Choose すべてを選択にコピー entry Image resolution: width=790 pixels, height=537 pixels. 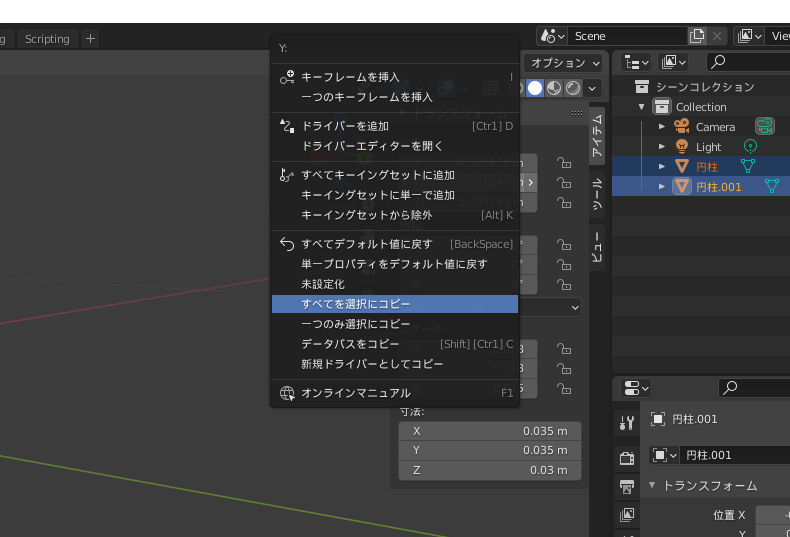pos(394,304)
